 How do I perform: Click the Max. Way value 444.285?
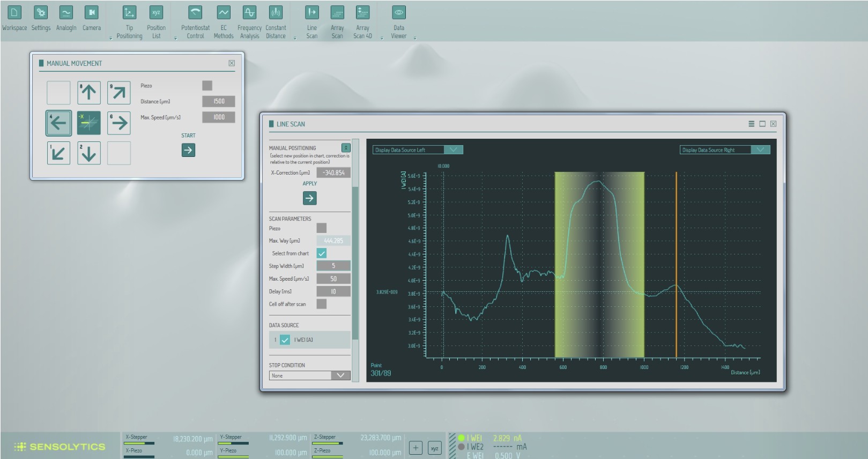[333, 240]
